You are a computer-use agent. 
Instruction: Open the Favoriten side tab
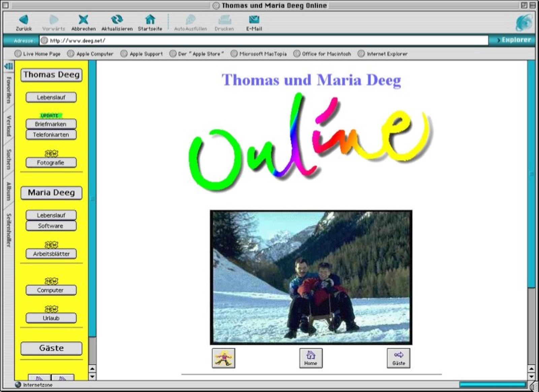tap(9, 90)
